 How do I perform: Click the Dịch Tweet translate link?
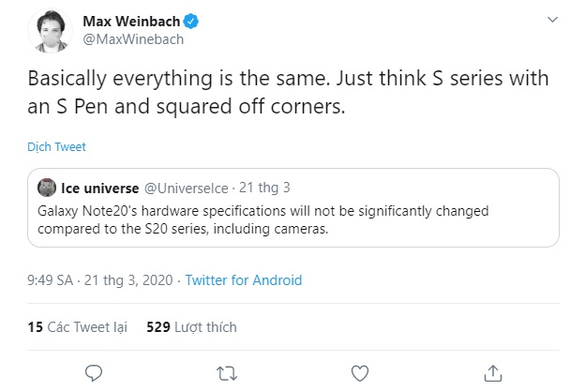(56, 146)
